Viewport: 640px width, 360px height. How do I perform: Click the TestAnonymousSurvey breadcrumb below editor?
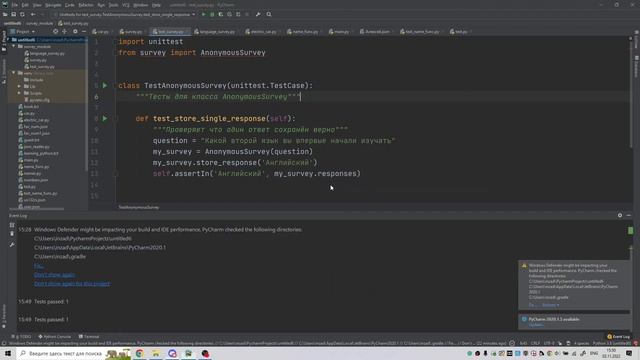[x=139, y=207]
